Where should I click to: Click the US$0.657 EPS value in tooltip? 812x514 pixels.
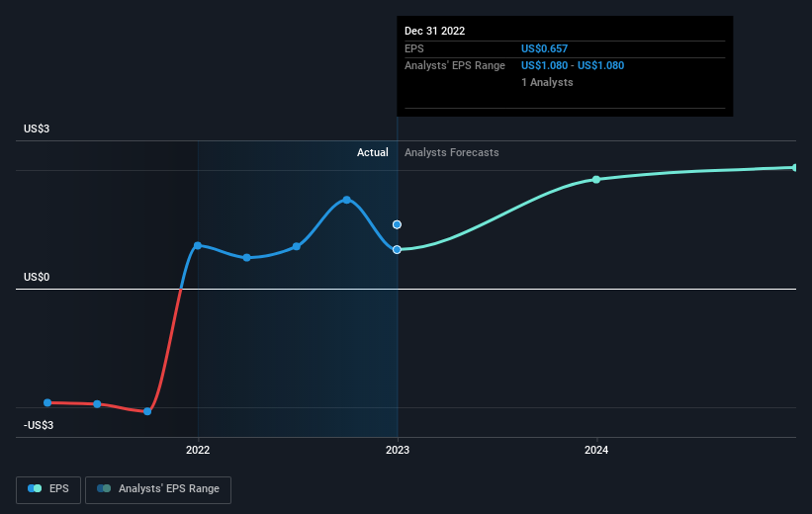544,48
